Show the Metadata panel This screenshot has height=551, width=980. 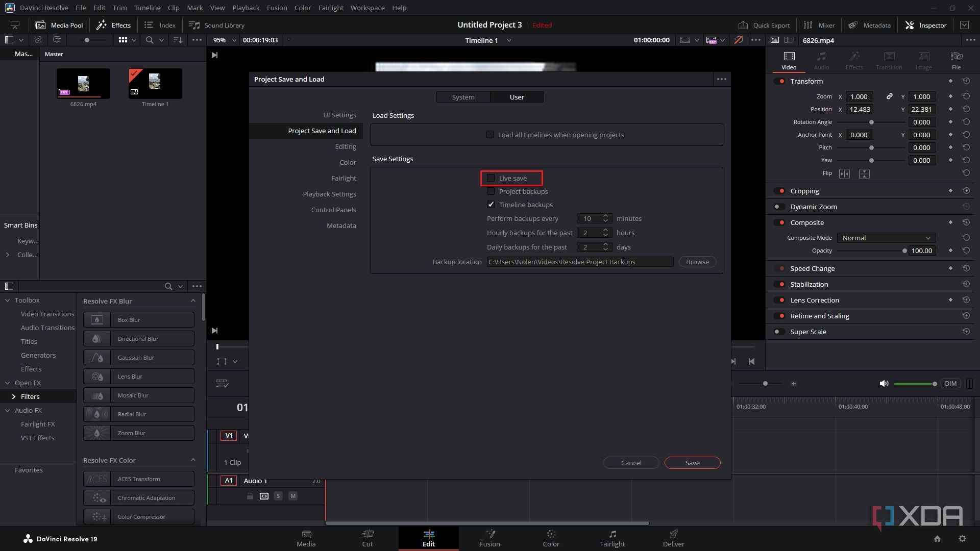point(869,25)
